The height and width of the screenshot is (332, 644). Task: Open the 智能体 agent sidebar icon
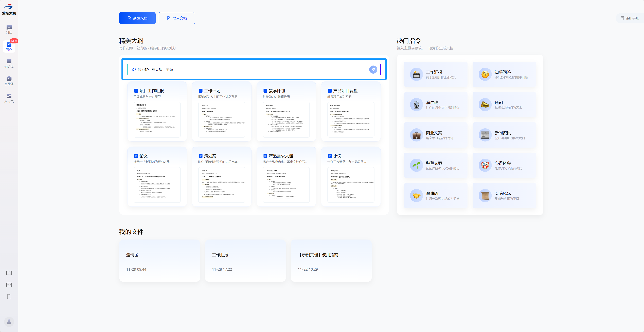tap(9, 81)
